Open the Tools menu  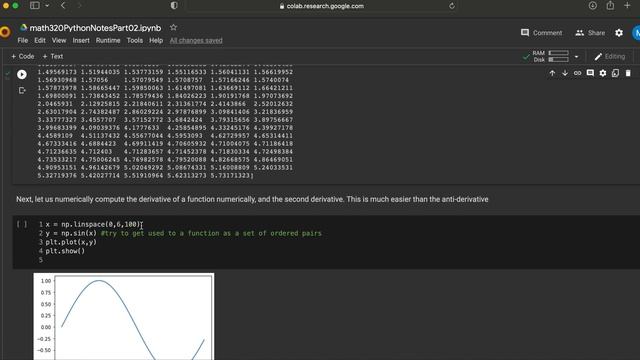pos(135,40)
